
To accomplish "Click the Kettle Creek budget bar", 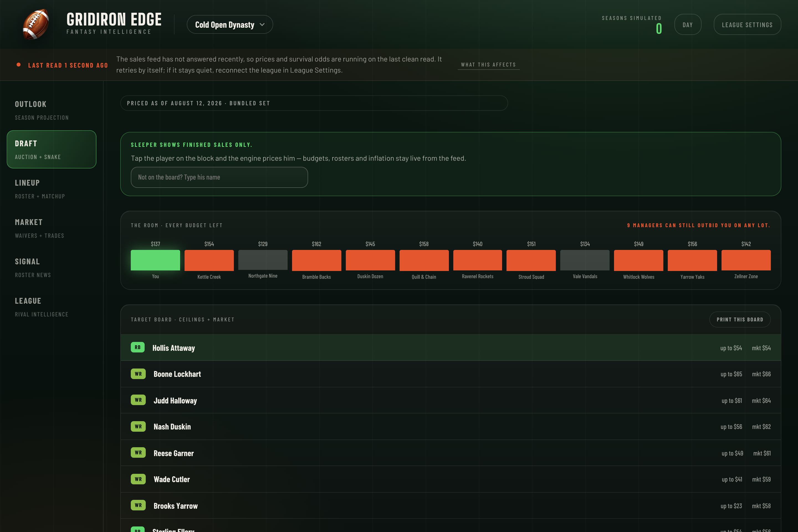I will click(209, 260).
